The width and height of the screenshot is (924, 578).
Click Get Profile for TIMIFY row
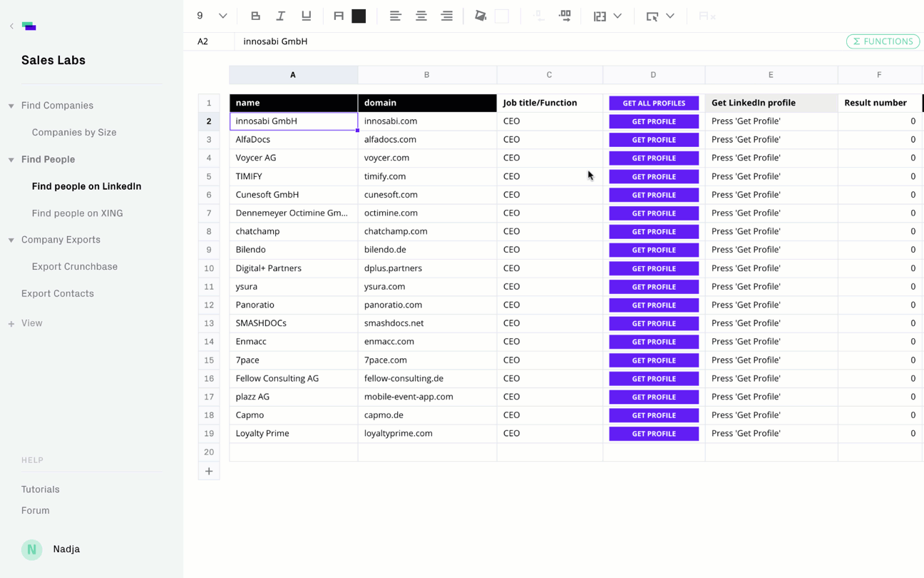point(654,176)
